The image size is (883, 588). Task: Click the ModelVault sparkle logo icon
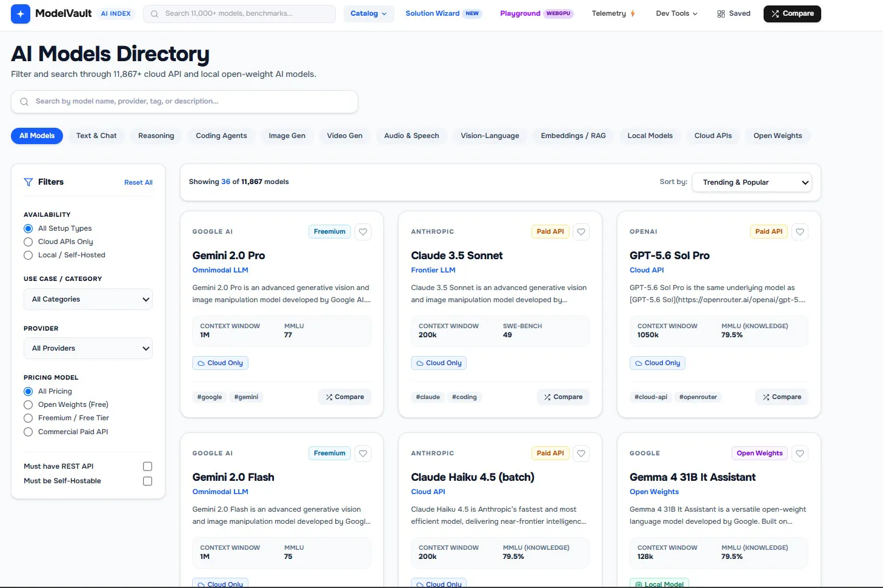21,13
